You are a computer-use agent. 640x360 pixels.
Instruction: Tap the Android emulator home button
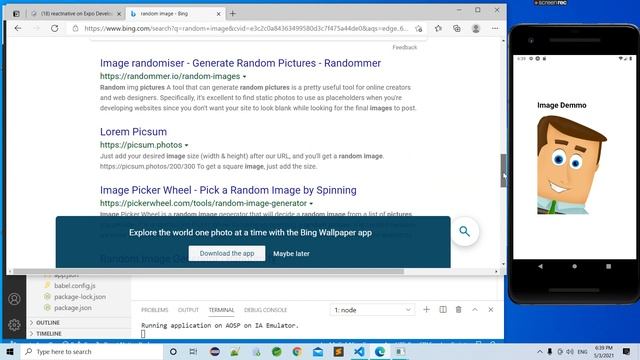point(574,266)
